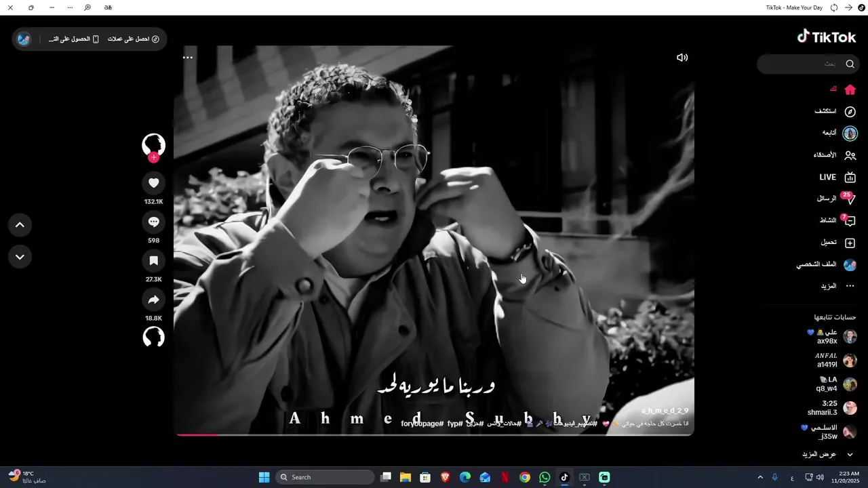Click the forward arrow in title bar
Screen dimensions: 868x488
click(848, 7)
